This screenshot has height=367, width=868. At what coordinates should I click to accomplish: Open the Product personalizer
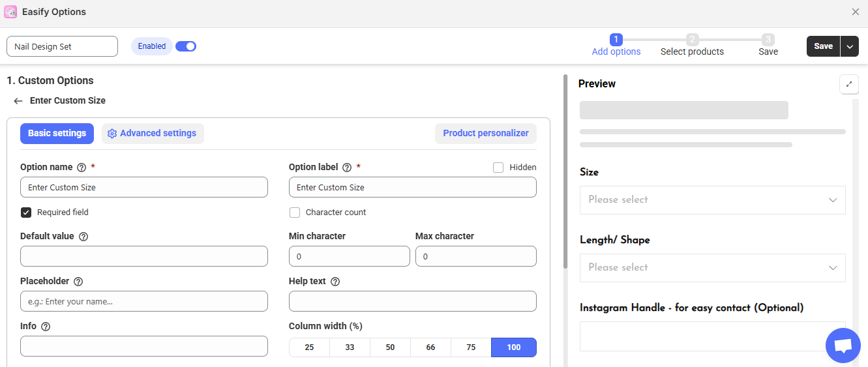click(486, 134)
